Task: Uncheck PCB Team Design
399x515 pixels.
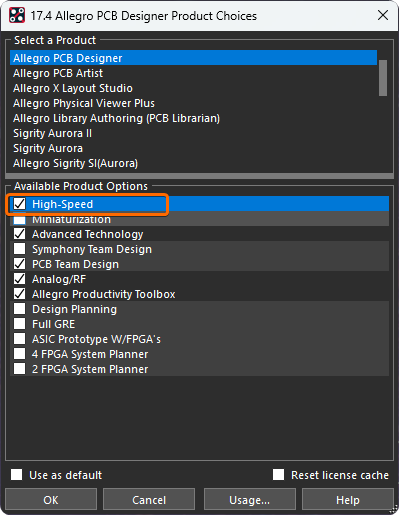Action: [20, 264]
